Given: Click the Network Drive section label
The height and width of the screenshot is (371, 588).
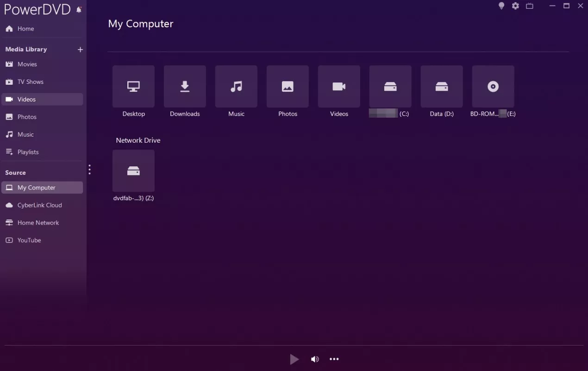Looking at the screenshot, I should [x=138, y=140].
